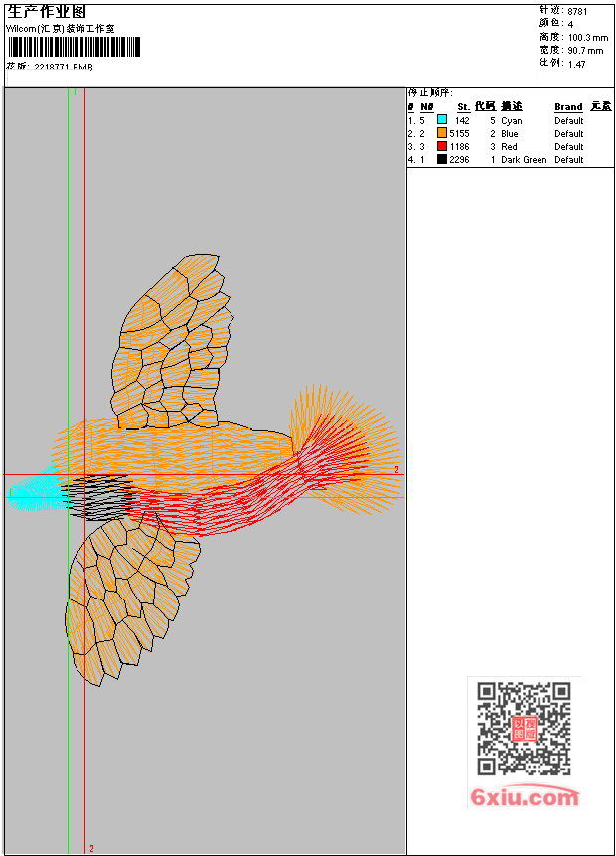Open the 6xiu.com logo link

(x=525, y=797)
